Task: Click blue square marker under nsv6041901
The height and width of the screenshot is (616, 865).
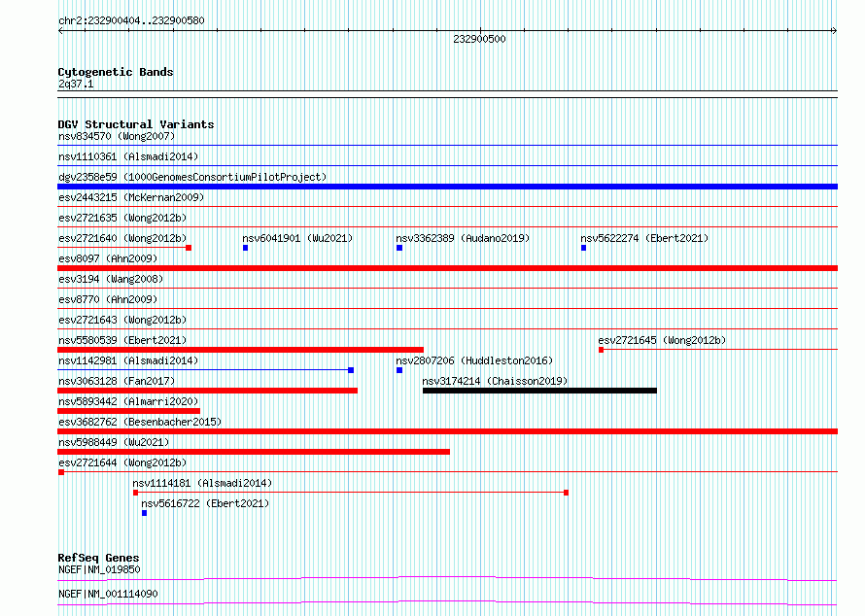Action: tap(246, 248)
